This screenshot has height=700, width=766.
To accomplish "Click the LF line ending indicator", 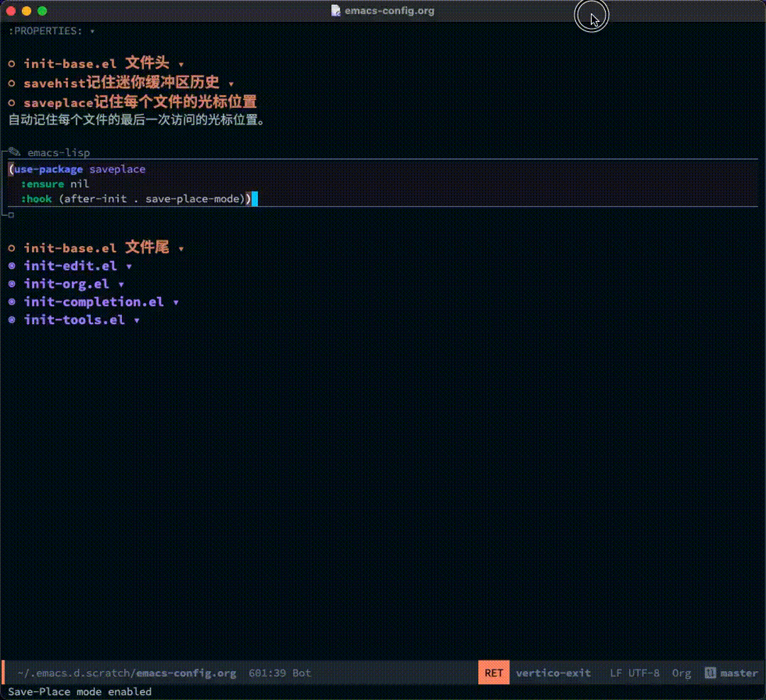I will click(616, 672).
